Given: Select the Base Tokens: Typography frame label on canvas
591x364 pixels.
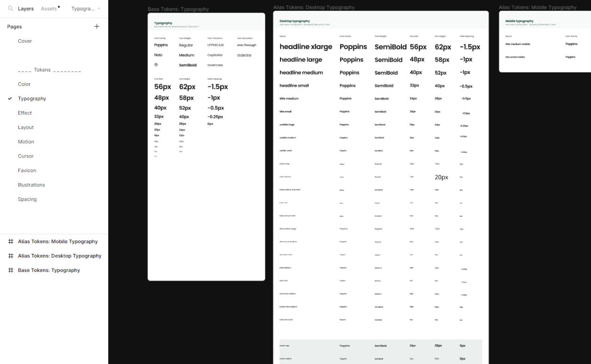Looking at the screenshot, I should pos(178,9).
